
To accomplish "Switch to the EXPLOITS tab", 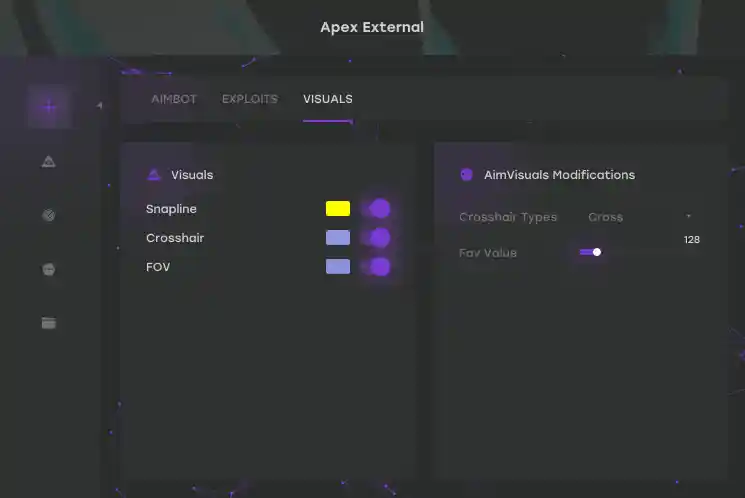I will coord(250,99).
